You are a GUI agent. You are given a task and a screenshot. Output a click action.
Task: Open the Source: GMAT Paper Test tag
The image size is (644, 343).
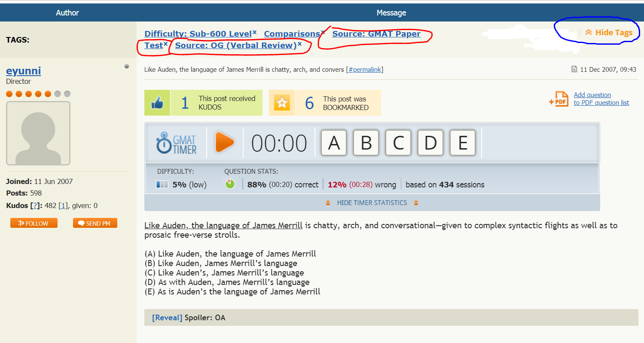coord(376,34)
